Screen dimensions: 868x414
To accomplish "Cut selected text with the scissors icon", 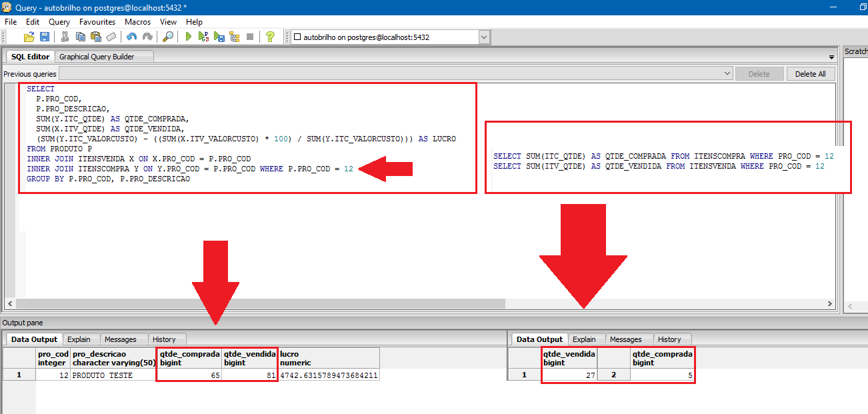I will pos(65,37).
